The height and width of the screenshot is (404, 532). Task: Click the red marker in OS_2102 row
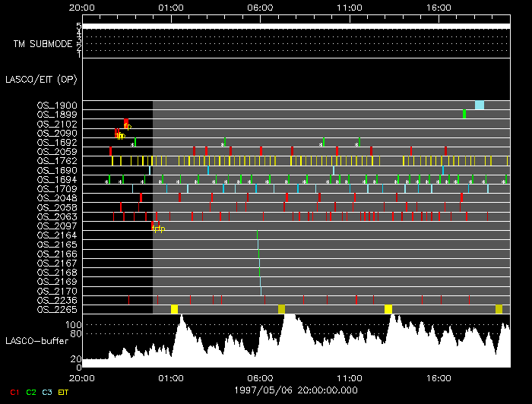[126, 123]
